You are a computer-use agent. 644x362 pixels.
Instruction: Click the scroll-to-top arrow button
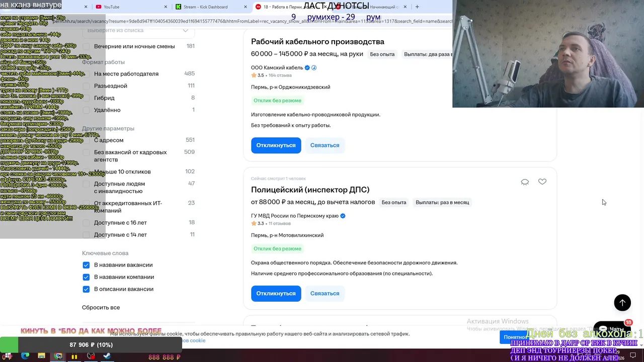pyautogui.click(x=622, y=302)
